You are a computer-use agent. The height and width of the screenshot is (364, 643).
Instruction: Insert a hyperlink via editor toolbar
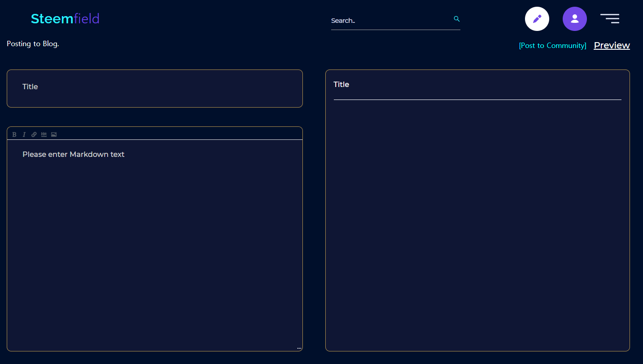coord(34,134)
